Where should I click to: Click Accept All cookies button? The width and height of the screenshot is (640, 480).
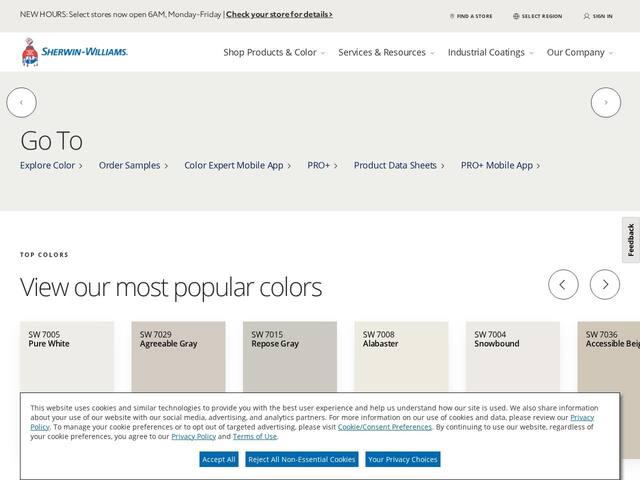click(219, 459)
